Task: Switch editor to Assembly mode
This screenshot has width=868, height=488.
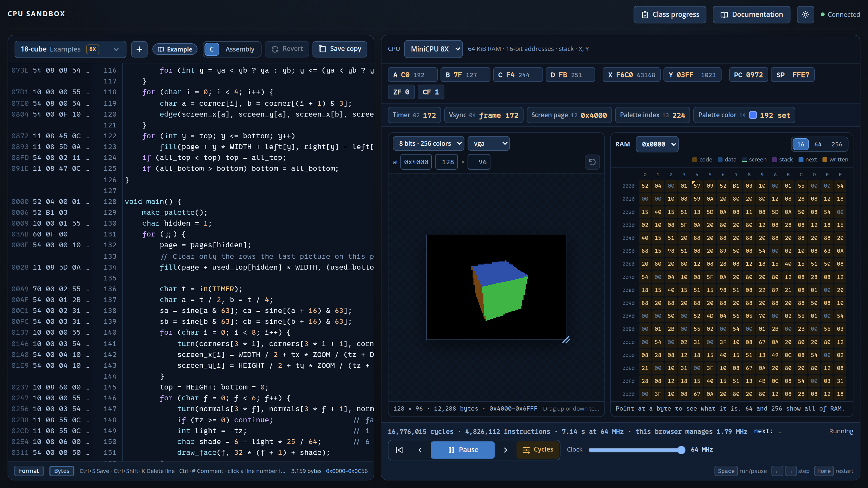Action: tap(240, 49)
